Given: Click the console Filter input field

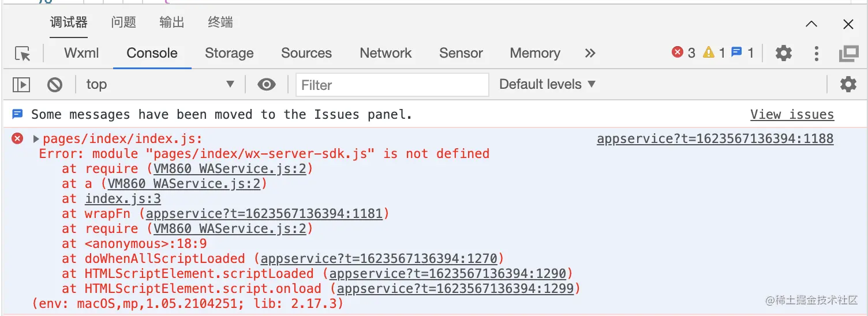Looking at the screenshot, I should click(392, 85).
